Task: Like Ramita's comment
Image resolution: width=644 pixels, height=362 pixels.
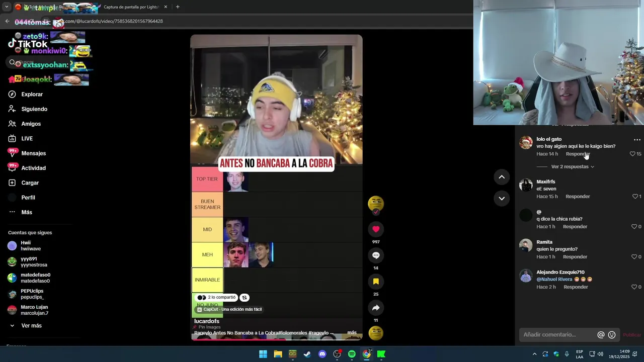Action: (634, 257)
